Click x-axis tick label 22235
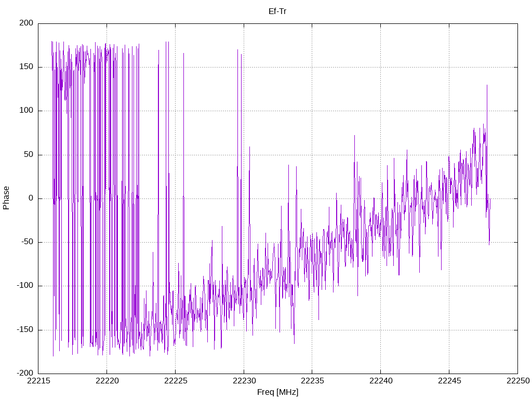The image size is (532, 399). [x=312, y=381]
